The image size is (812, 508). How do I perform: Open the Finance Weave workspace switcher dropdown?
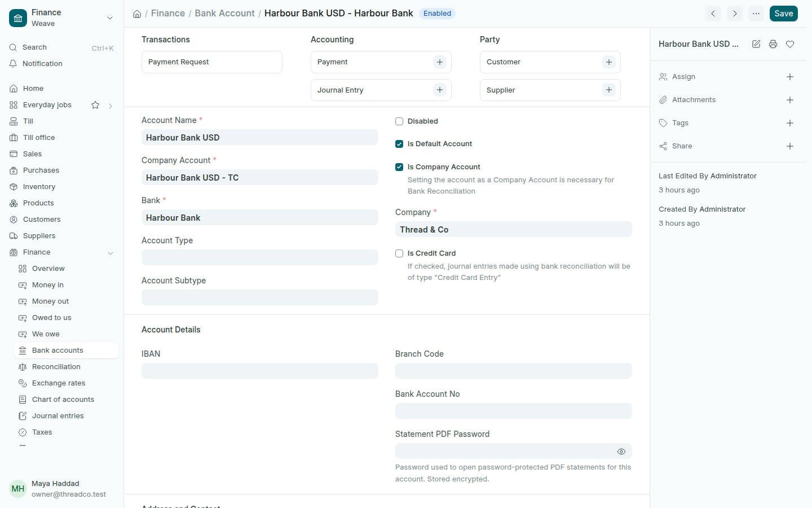click(x=110, y=18)
